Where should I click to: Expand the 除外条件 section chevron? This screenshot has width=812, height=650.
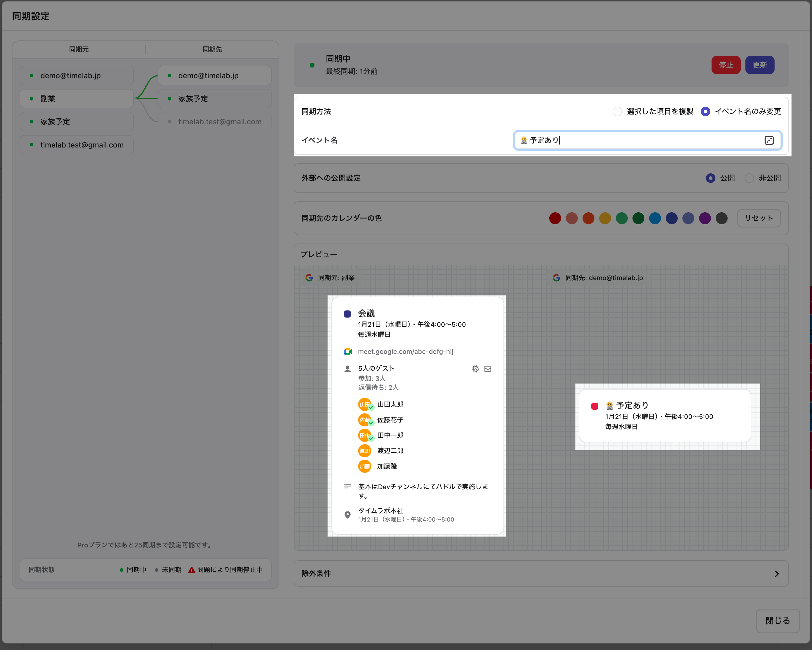[x=777, y=574]
